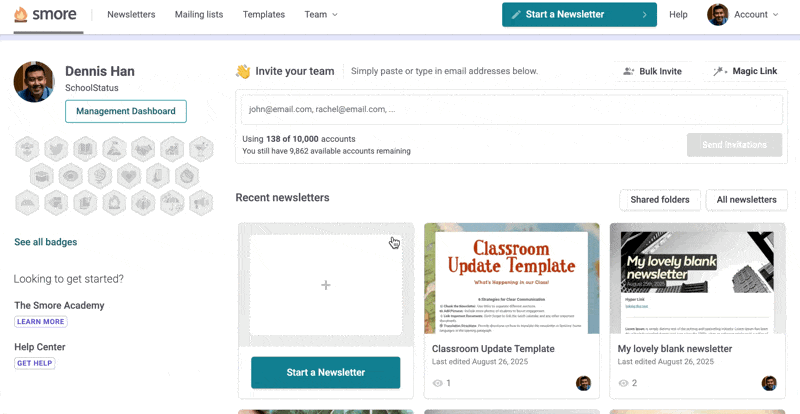Click views eye icon on Classroom Update Template

[x=437, y=383]
